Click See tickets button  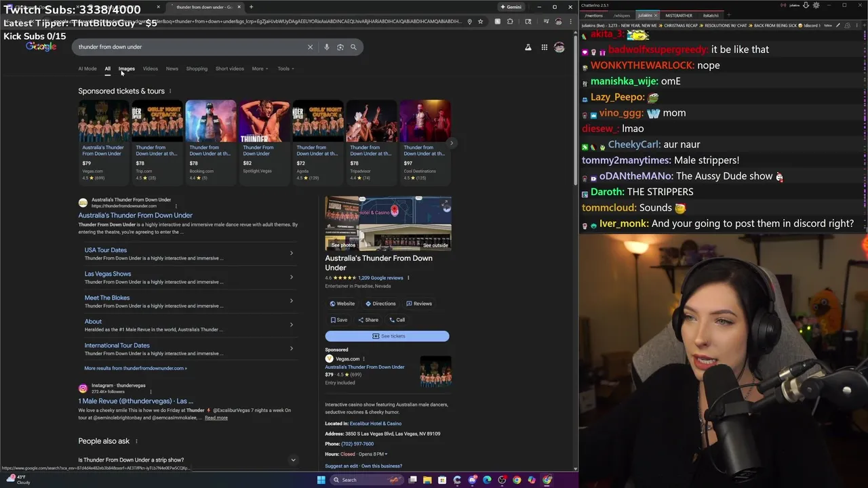click(x=387, y=336)
